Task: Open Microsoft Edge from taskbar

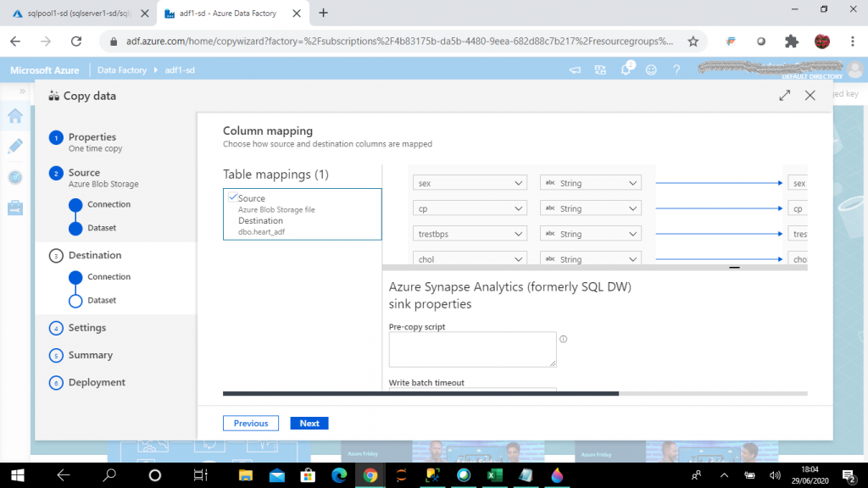Action: 339,475
